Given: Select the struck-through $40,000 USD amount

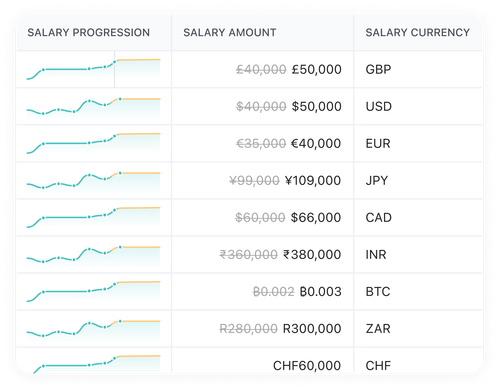Looking at the screenshot, I should 261,106.
